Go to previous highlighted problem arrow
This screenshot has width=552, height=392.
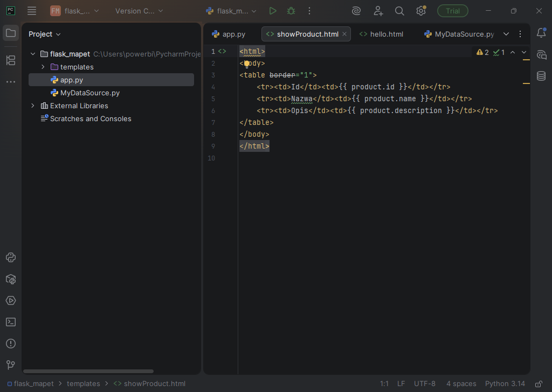[x=513, y=52]
